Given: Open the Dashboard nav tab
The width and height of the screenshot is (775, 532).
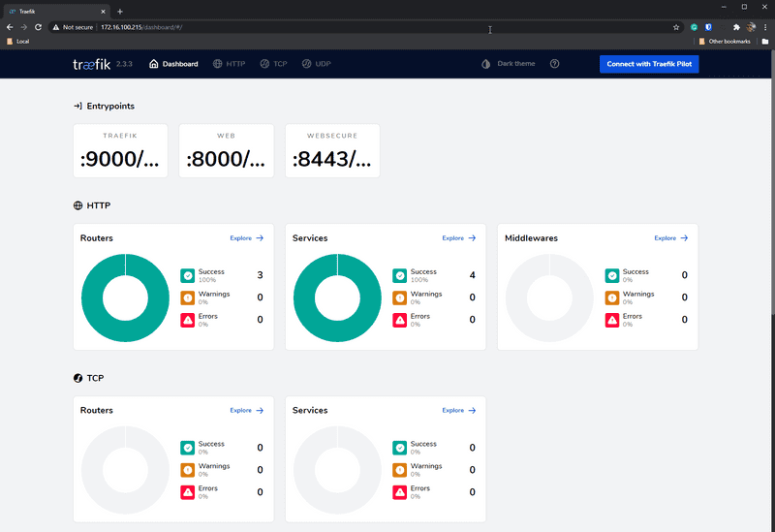Looking at the screenshot, I should 174,64.
